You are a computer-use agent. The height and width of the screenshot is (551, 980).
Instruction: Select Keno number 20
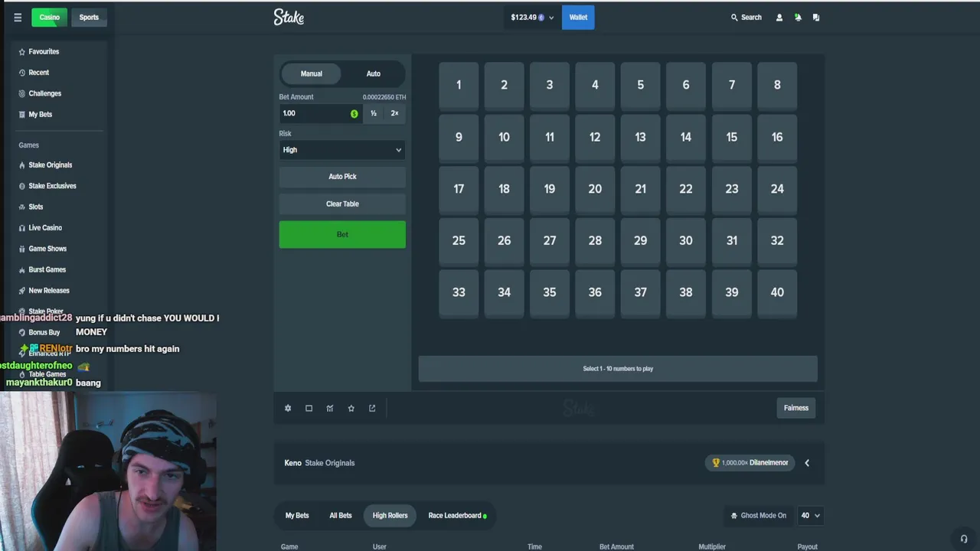point(595,188)
